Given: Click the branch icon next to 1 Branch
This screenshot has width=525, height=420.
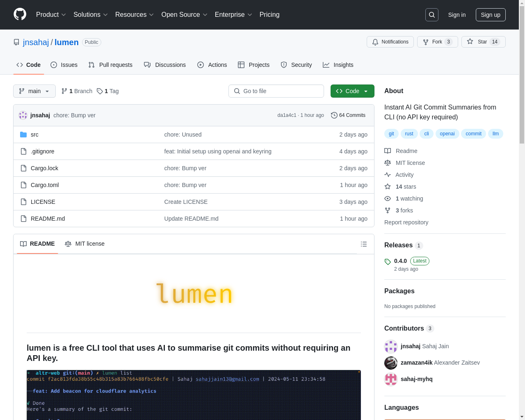Looking at the screenshot, I should [64, 91].
